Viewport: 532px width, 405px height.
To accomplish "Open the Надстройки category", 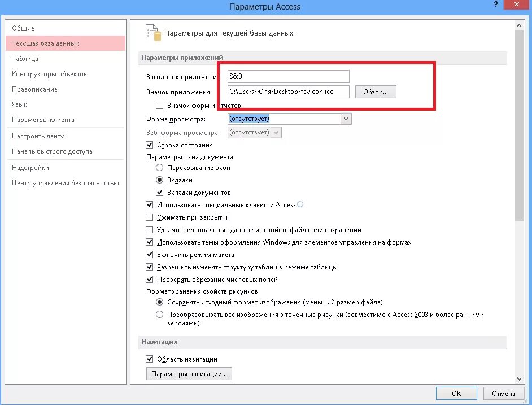I will 66,168.
